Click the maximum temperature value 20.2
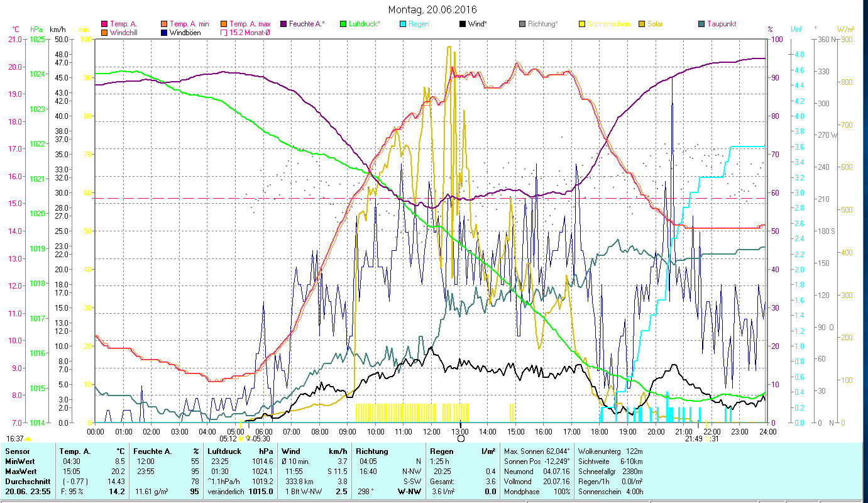This screenshot has height=503, width=868. click(119, 472)
